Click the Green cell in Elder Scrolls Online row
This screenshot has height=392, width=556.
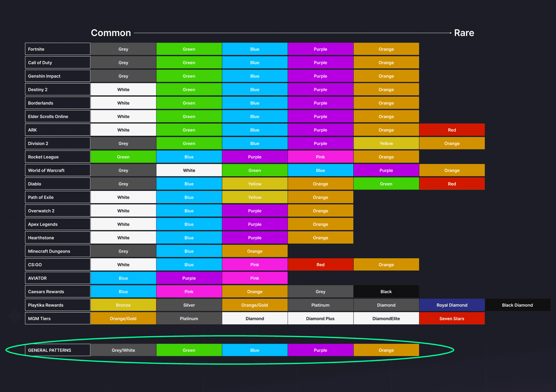click(x=189, y=116)
